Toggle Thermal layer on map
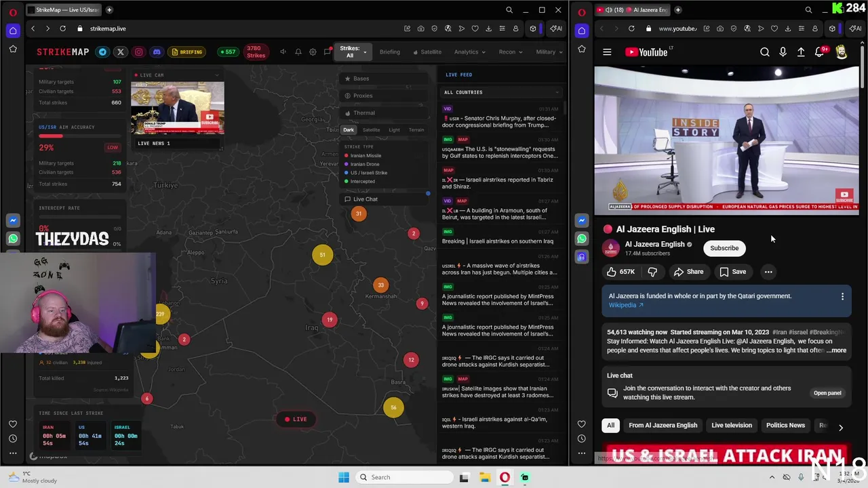Viewport: 868px width, 488px height. pos(384,113)
